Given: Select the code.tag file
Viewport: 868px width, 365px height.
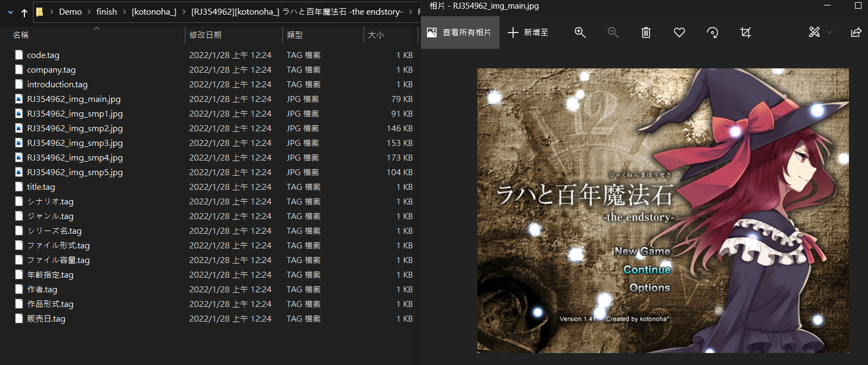Looking at the screenshot, I should coord(43,55).
